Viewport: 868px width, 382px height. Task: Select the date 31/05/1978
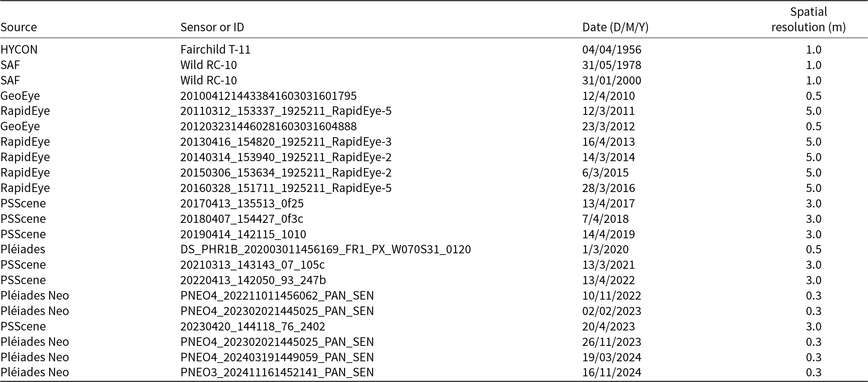pos(611,65)
